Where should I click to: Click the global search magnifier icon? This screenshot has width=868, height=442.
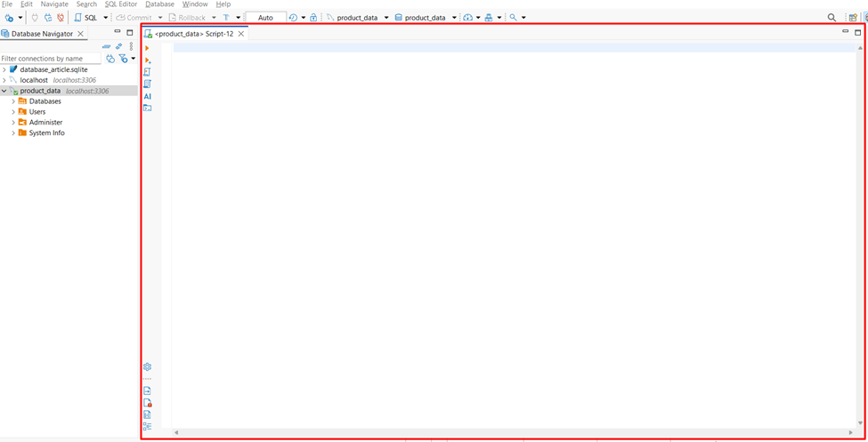click(x=831, y=18)
